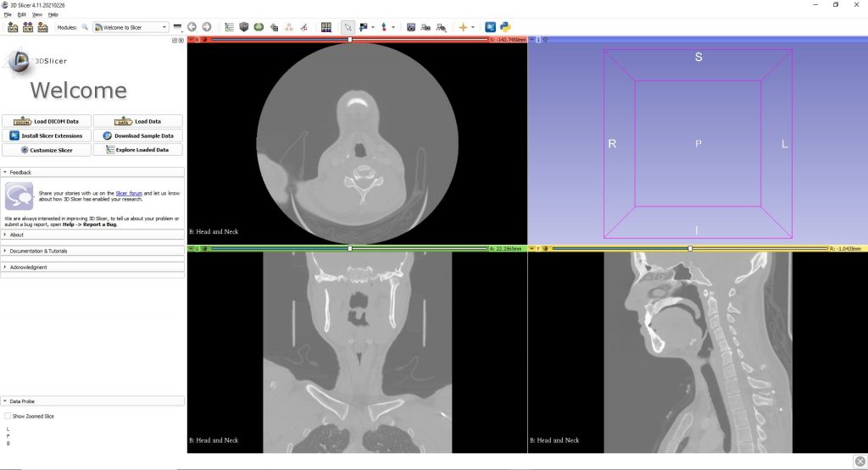Viewport: 868px width, 470px height.
Task: Open the View menu
Action: coord(37,15)
